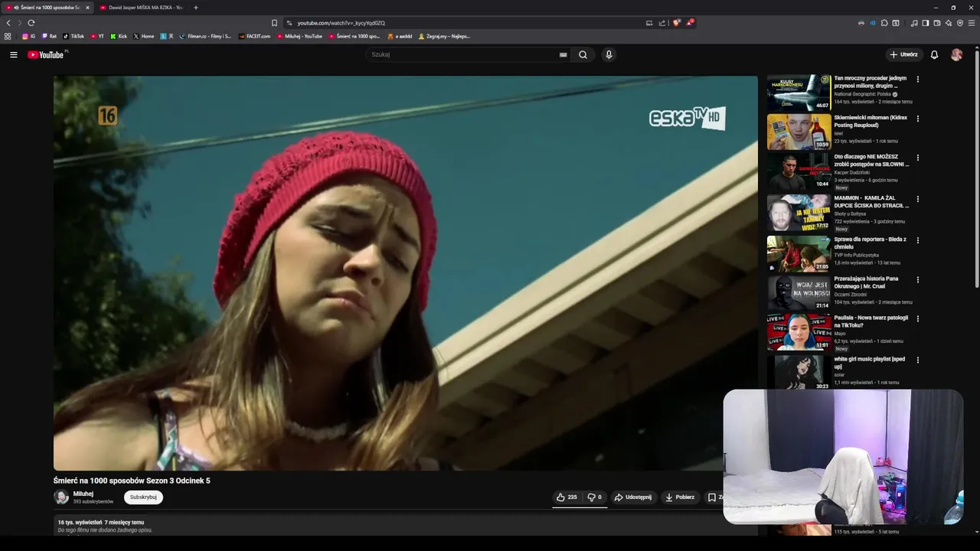Open the browser main hamburger menu
Image resolution: width=980 pixels, height=551 pixels.
[x=972, y=23]
